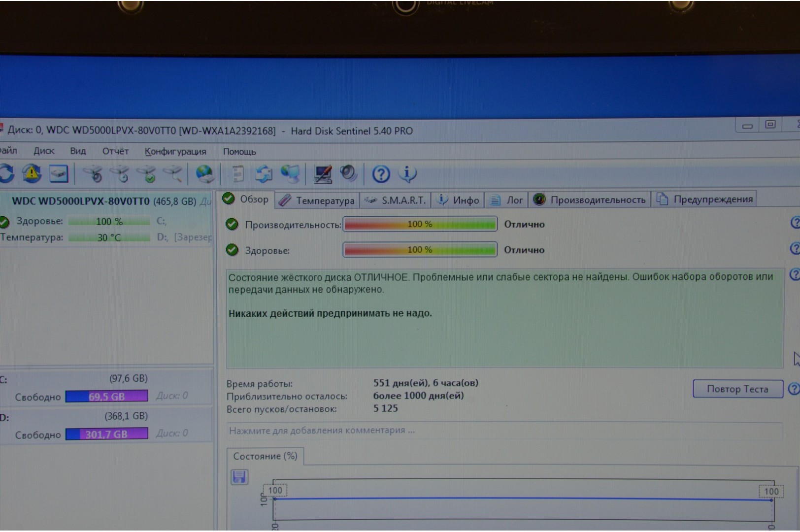Switch to the Температура tab

(x=317, y=200)
